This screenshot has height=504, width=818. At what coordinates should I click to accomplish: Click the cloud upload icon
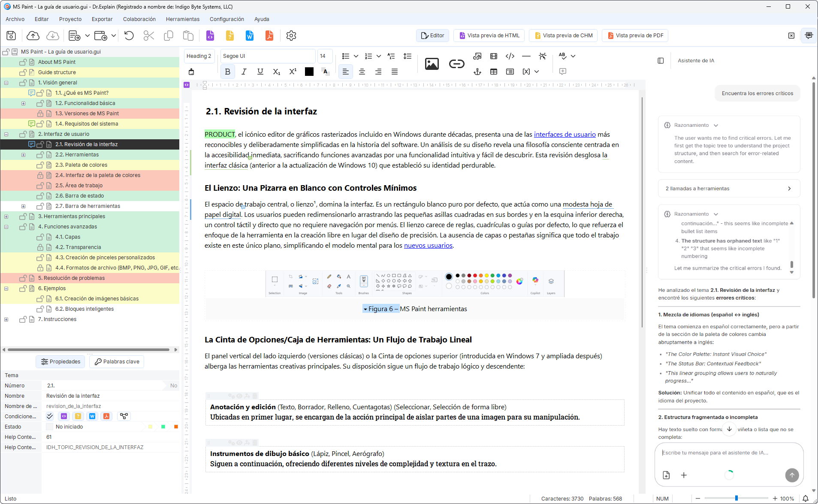pyautogui.click(x=33, y=36)
